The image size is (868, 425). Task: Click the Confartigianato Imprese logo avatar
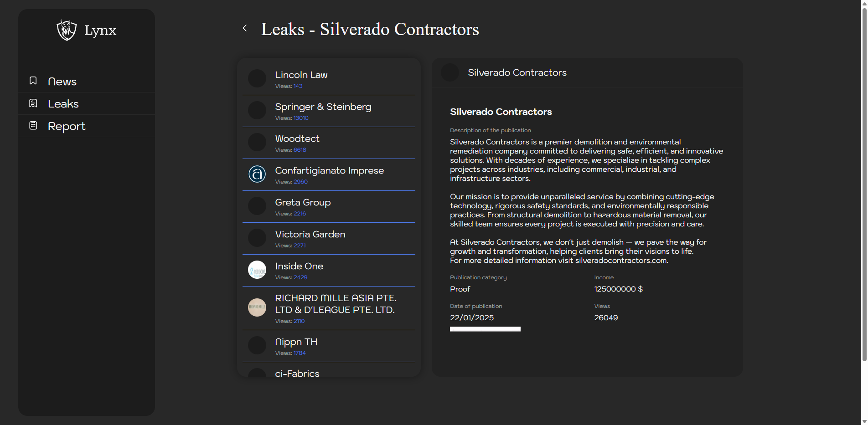[257, 174]
